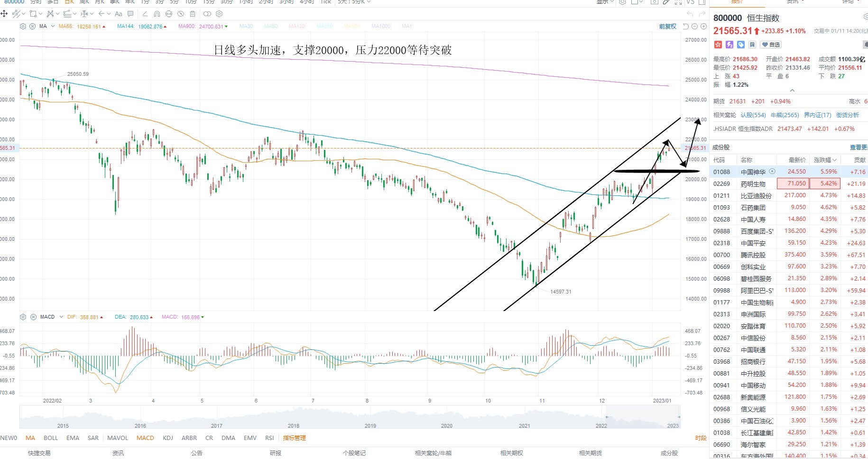This screenshot has height=459, width=868.
Task: Click 查看更多 for constituent stocks
Action: pyautogui.click(x=859, y=147)
